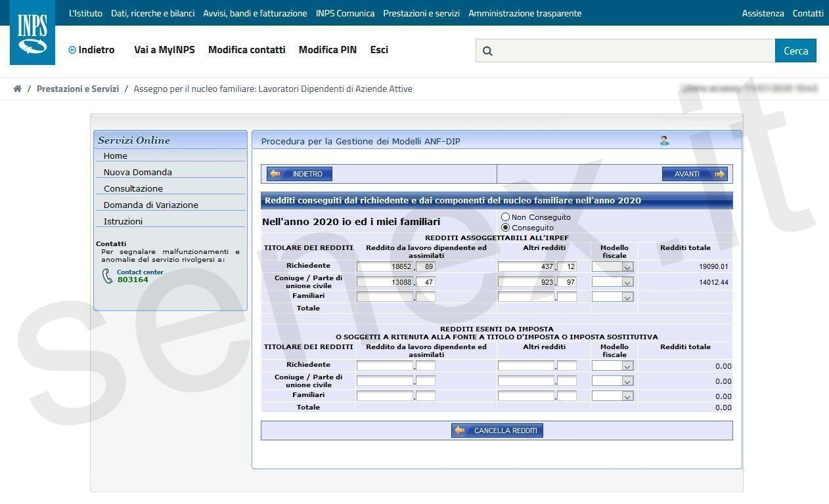This screenshot has width=829, height=504.
Task: Open Consultazione in sidebar
Action: (x=133, y=189)
